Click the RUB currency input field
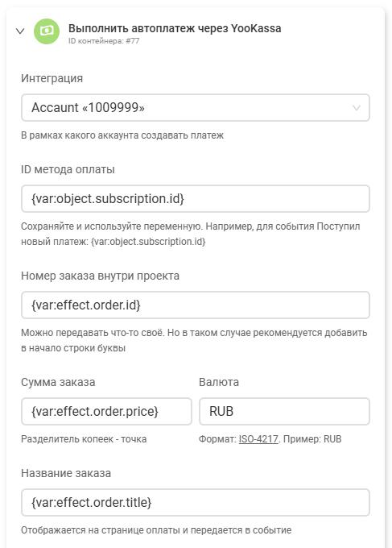Image resolution: width=392 pixels, height=548 pixels. pos(284,411)
